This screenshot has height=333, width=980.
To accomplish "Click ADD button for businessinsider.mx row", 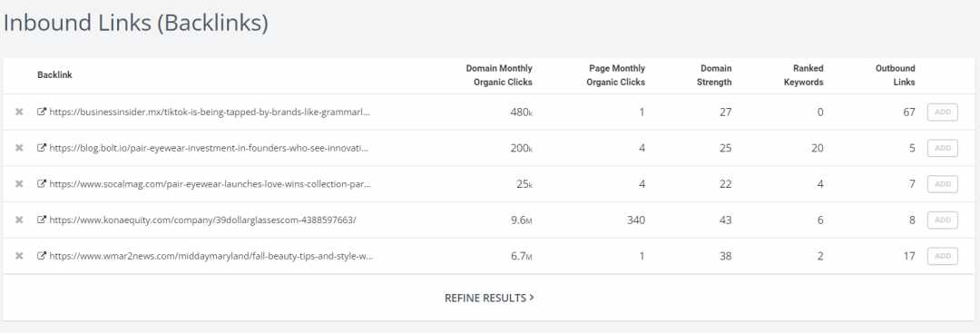I will coord(943,113).
